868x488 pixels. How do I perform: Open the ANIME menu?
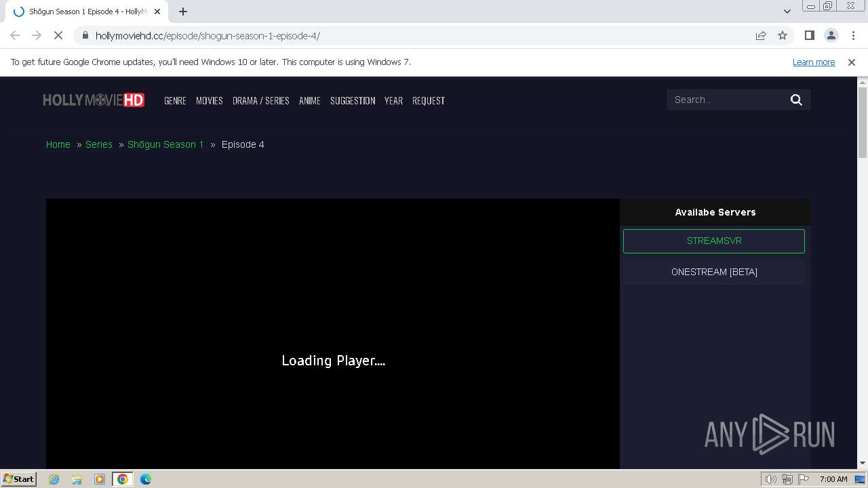(310, 100)
